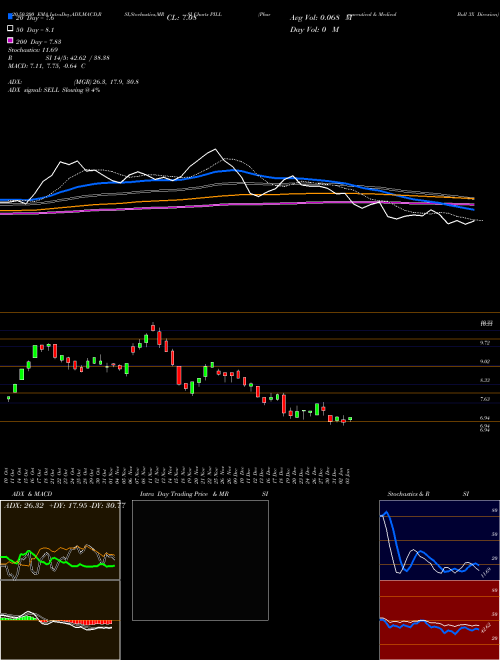Click the 7.63 price axis label
The width and height of the screenshot is (500, 660).
pos(484,399)
